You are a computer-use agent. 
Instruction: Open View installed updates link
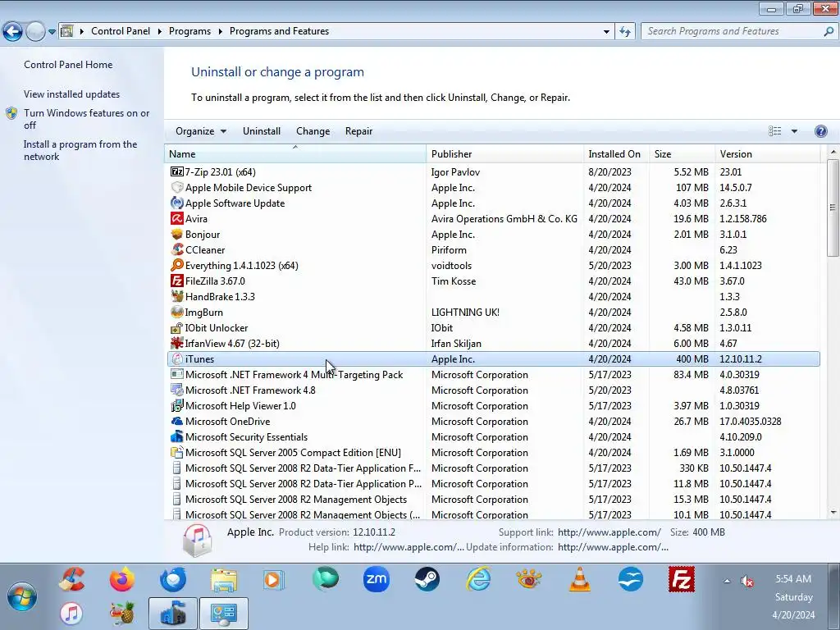tap(72, 94)
